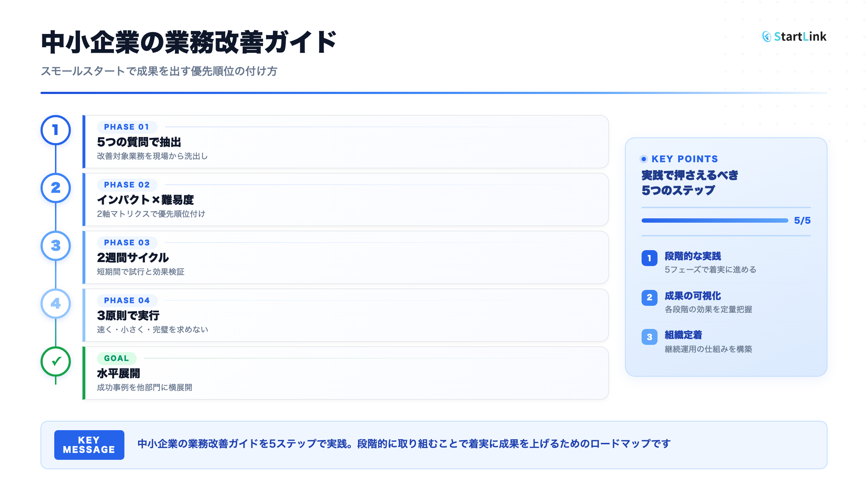Click the step 2 circle marker
868x488 pixels.
click(x=55, y=188)
